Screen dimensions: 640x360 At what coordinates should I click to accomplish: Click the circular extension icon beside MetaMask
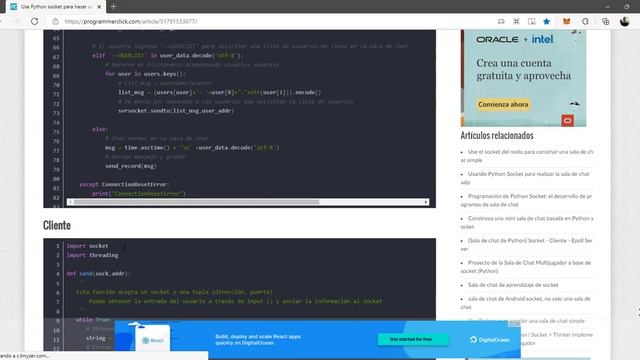coord(585,21)
